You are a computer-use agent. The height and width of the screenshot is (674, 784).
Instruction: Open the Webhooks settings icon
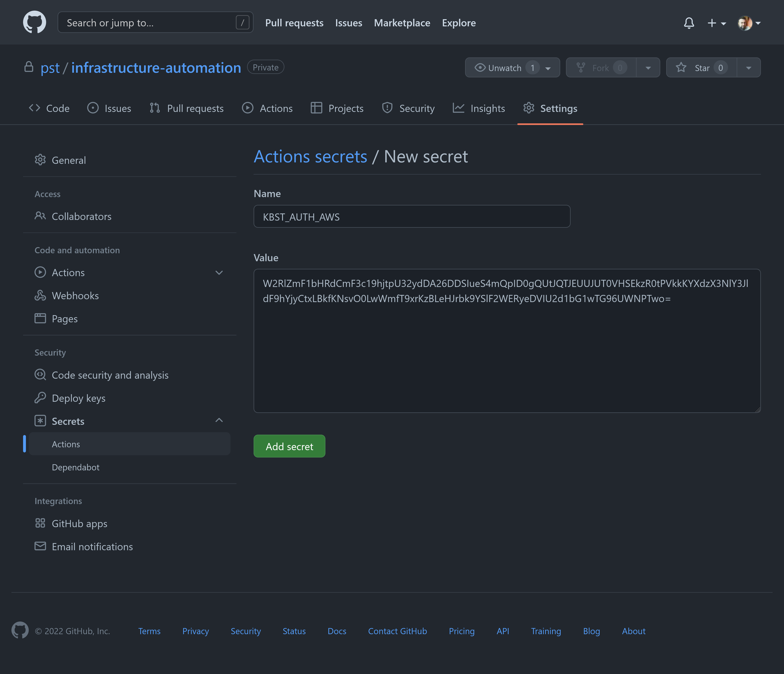pyautogui.click(x=40, y=296)
